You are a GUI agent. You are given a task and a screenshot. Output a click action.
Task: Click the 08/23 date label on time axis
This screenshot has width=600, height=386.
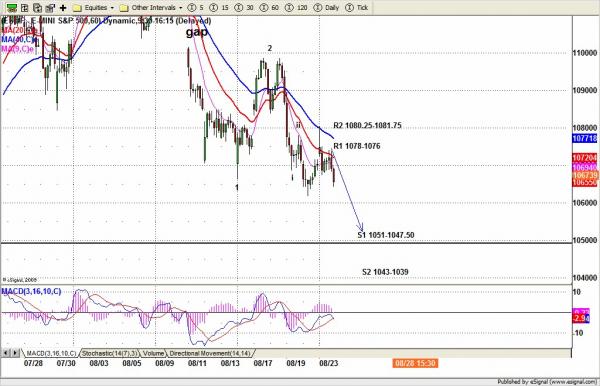[x=329, y=363]
